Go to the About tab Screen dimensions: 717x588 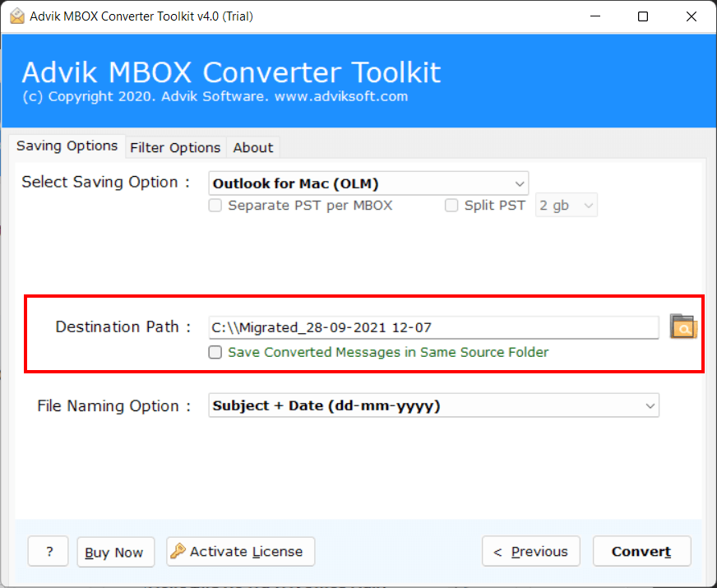(x=253, y=148)
